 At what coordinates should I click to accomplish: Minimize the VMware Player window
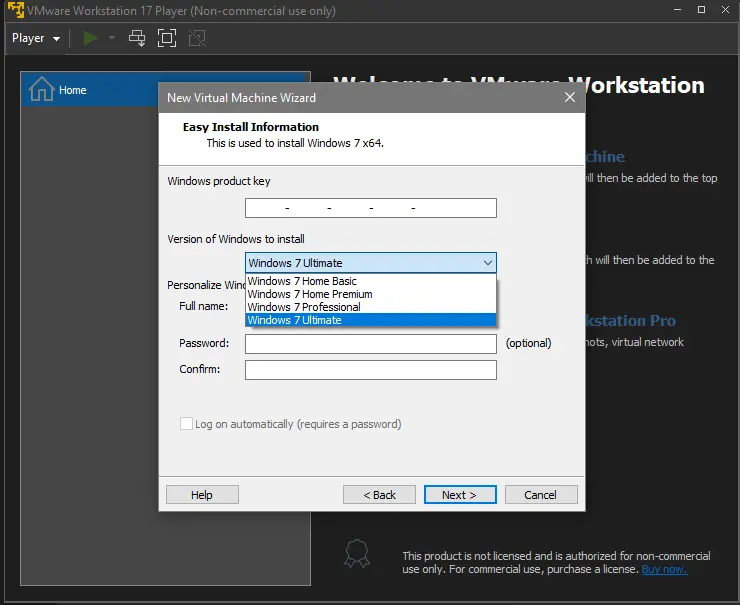coord(677,9)
